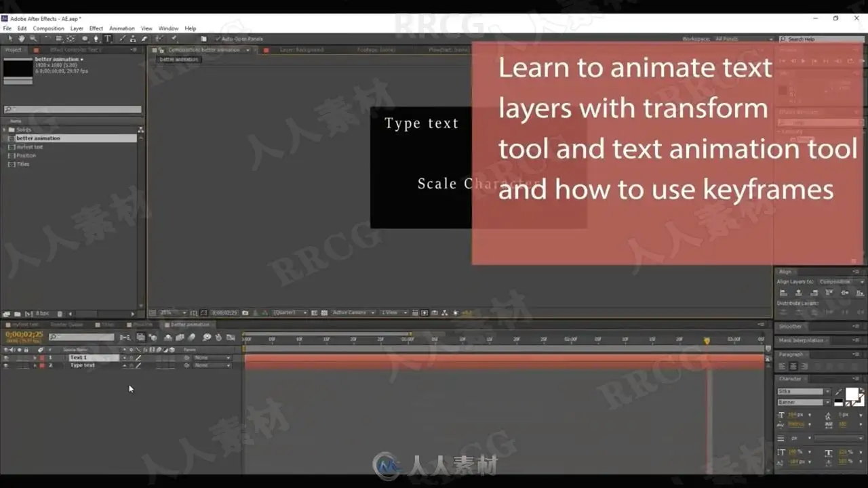This screenshot has width=868, height=488.
Task: Select the Brush tool
Action: pos(122,39)
